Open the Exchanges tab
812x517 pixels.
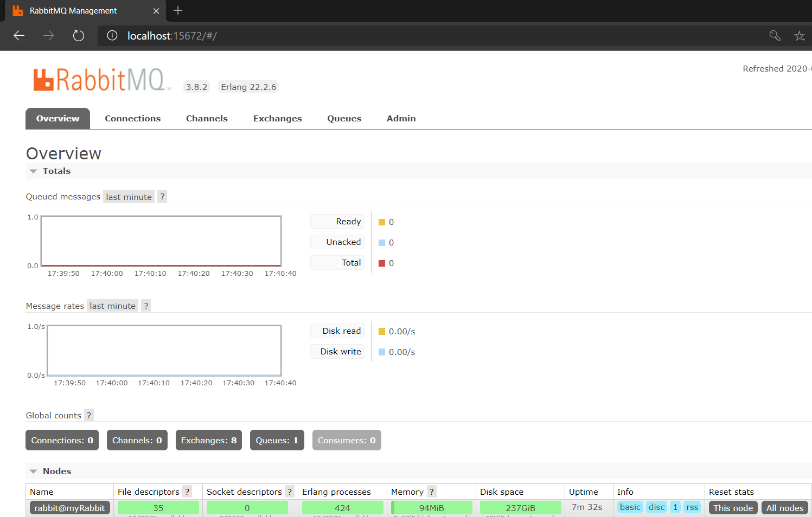[x=277, y=119]
